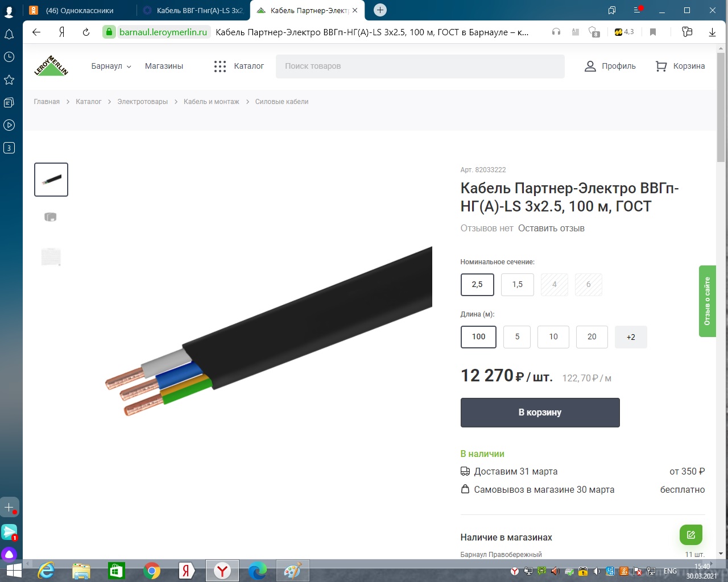
Task: Choose cable length 5 m
Action: [517, 336]
